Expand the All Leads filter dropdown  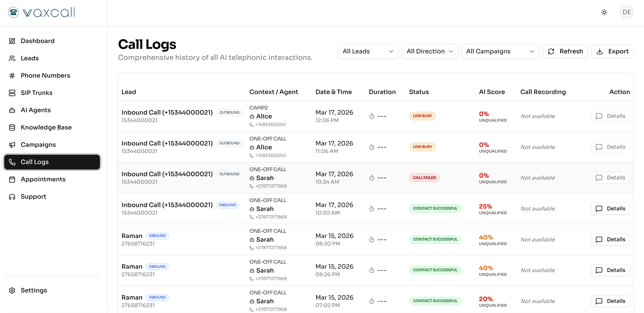pyautogui.click(x=368, y=51)
